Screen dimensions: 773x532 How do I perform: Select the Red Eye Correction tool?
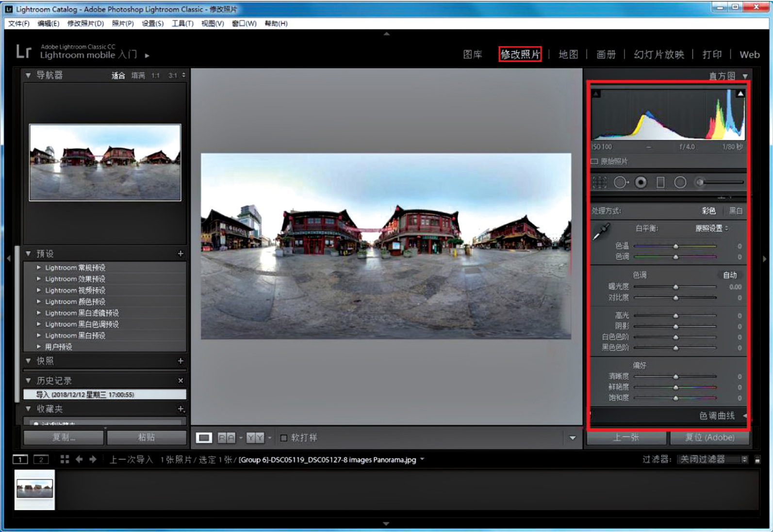pyautogui.click(x=641, y=182)
